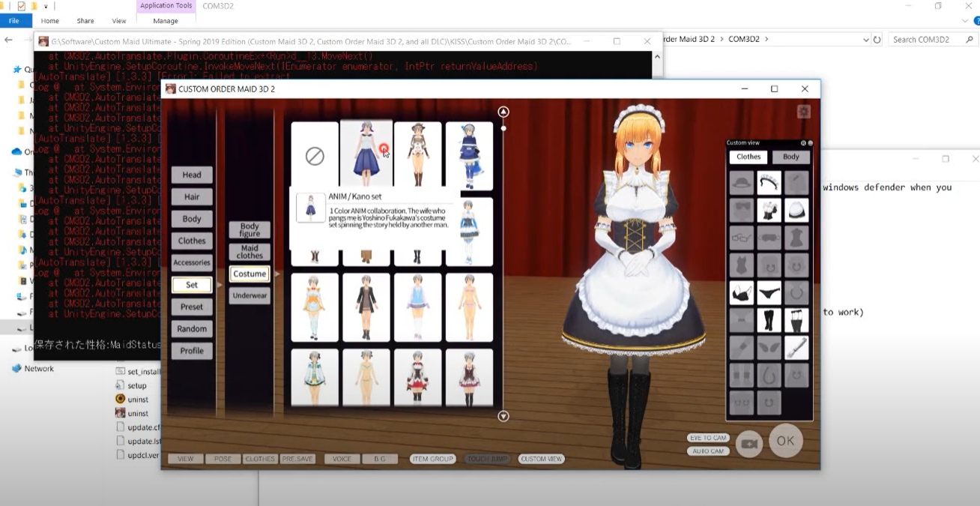Toggle the hat item in Custom view
Screen dimensions: 980x506
pyautogui.click(x=742, y=182)
